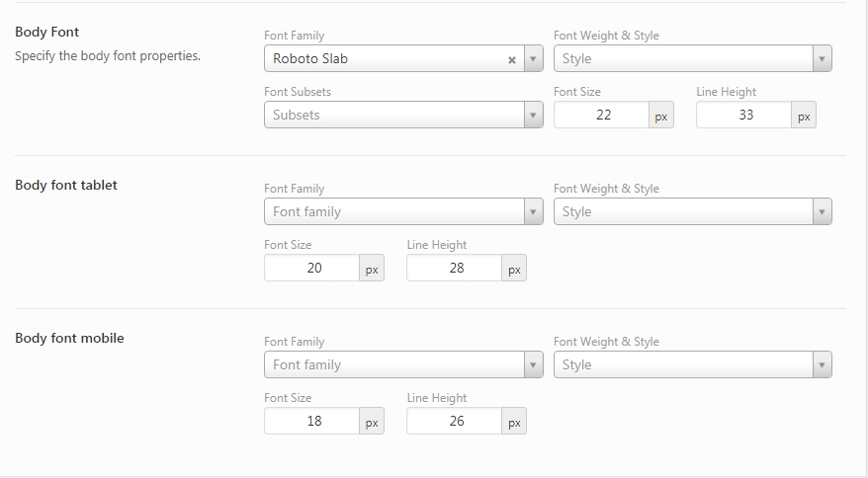The image size is (868, 478).
Task: Click px unit beside Body Font size
Action: 661,117
